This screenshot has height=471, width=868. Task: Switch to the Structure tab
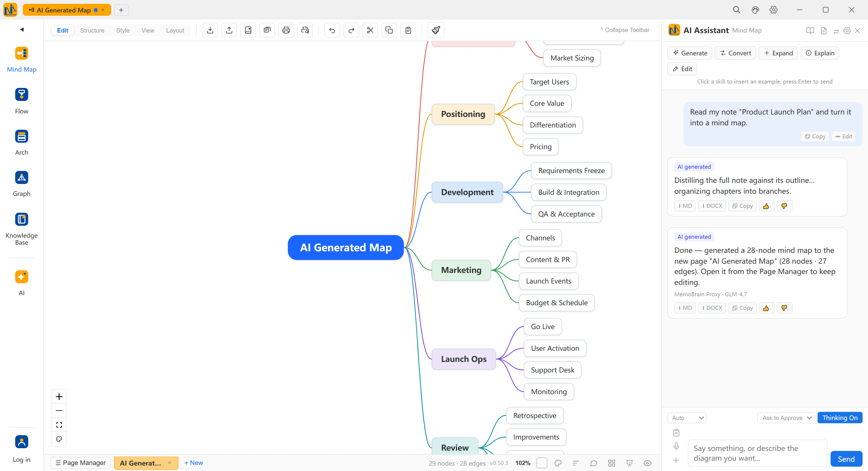pyautogui.click(x=92, y=30)
